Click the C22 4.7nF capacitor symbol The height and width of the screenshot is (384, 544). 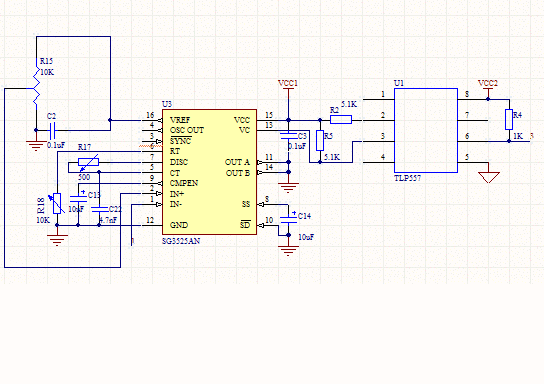99,209
